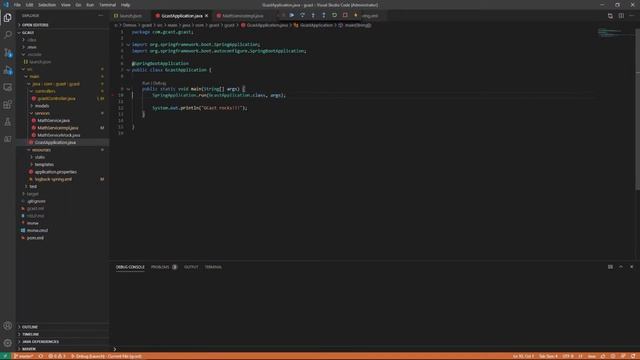Click the sync changes icon in status bar
The width and height of the screenshot is (640, 360).
pos(40,356)
